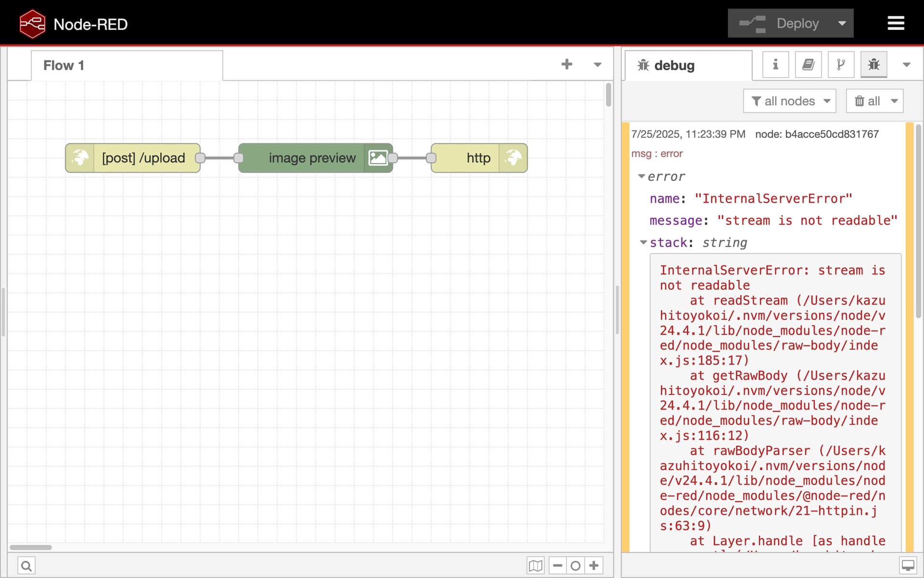Open debug in a new window
Image resolution: width=924 pixels, height=578 pixels.
[908, 565]
